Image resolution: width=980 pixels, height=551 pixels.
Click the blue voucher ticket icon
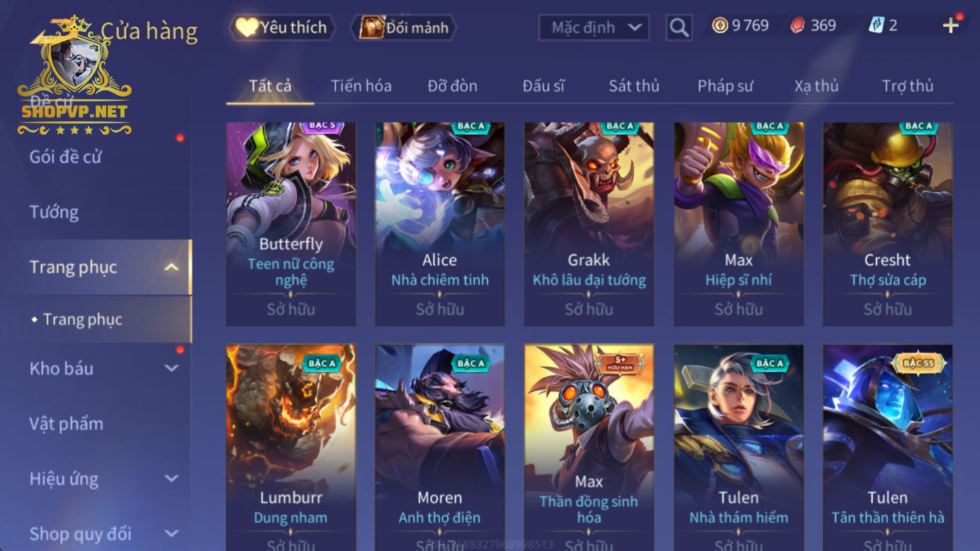point(877,26)
